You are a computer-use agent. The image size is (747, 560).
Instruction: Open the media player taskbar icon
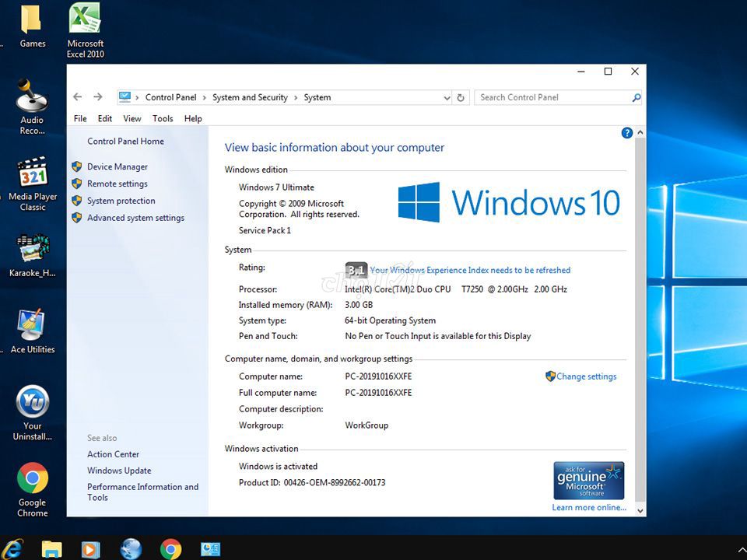pos(89,549)
